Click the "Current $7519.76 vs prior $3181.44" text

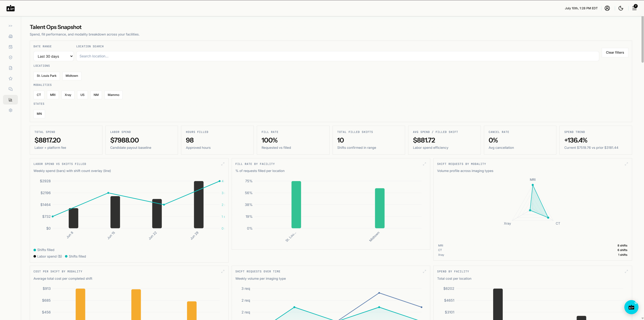(x=591, y=148)
